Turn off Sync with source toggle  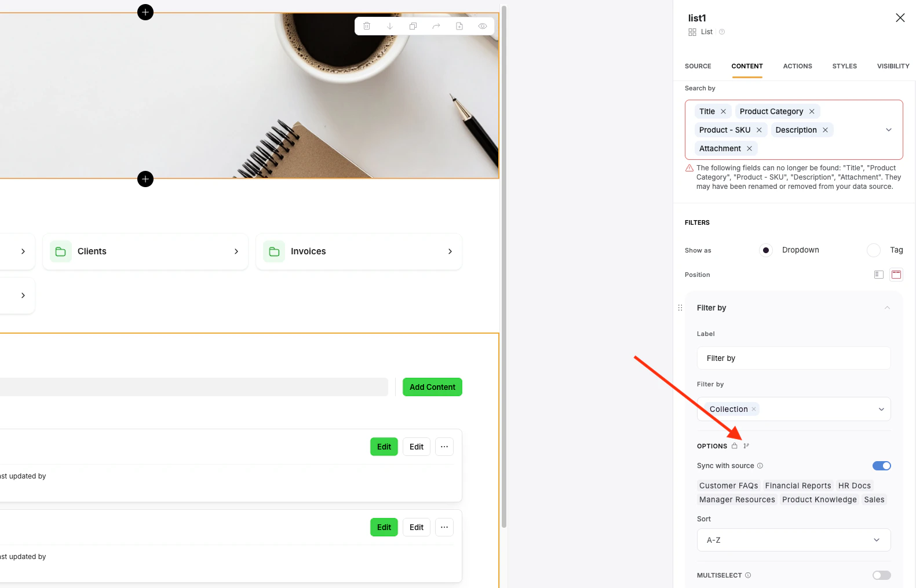point(882,466)
